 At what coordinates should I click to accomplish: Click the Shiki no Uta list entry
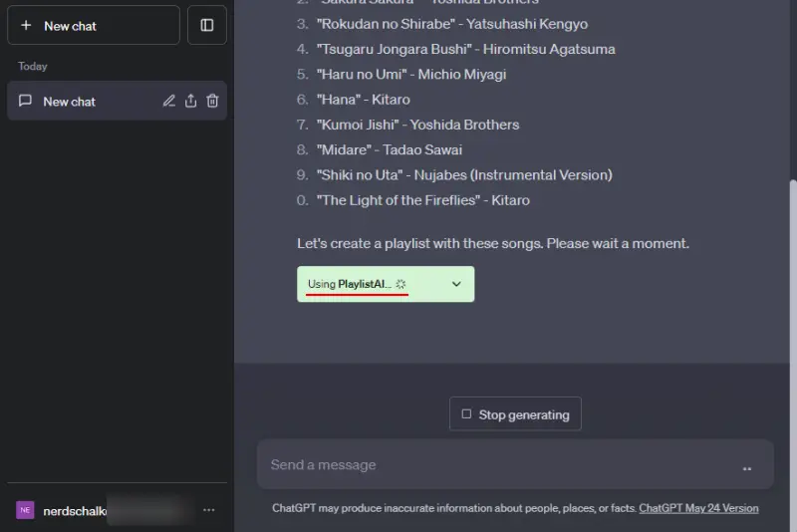[464, 175]
